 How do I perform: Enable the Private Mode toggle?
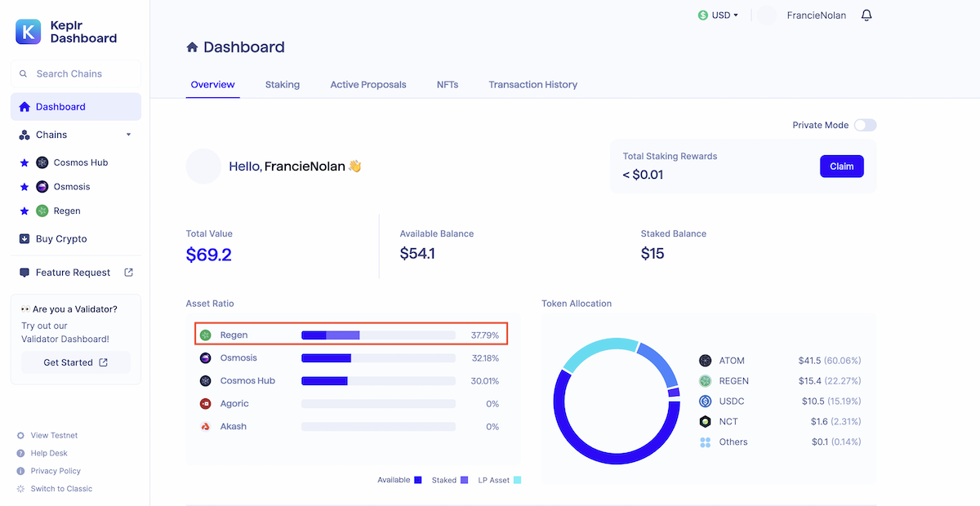pos(865,126)
